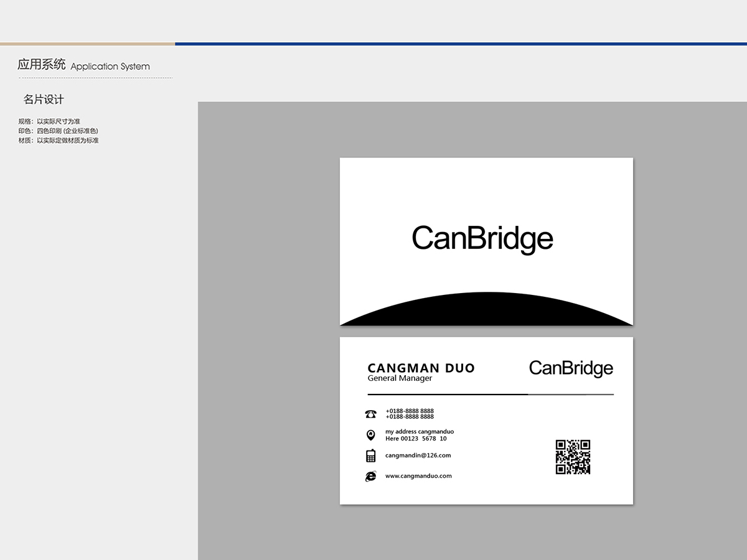The image size is (747, 560).
Task: Click the tan bar at the top left
Action: point(87,44)
